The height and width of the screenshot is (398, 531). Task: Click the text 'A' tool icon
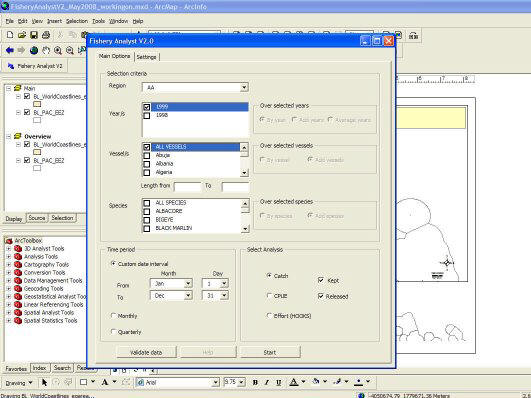click(105, 382)
